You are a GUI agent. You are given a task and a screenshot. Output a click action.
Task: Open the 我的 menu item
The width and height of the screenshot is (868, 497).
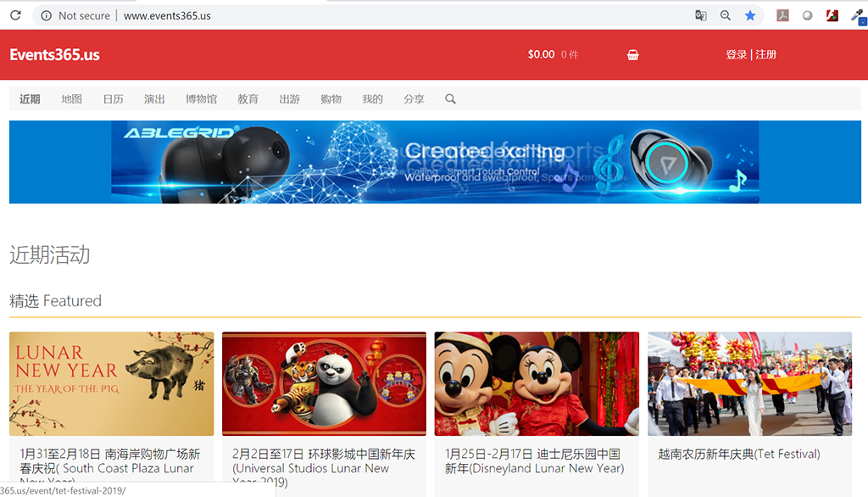(373, 99)
